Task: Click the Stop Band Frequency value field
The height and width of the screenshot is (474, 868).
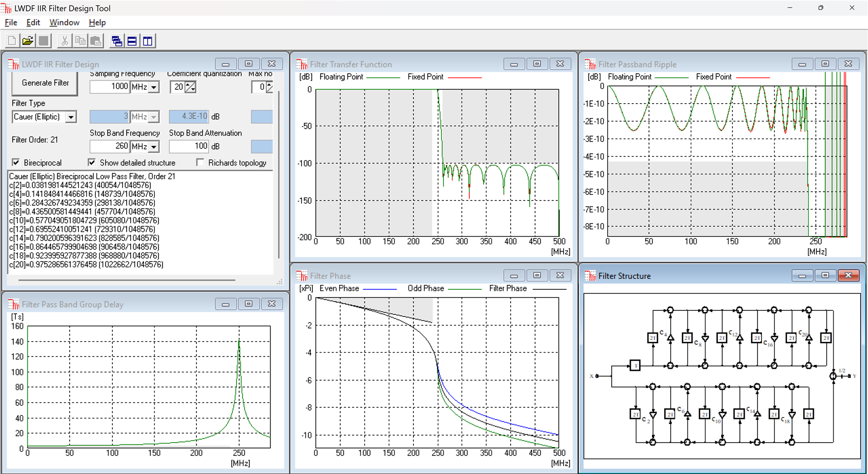Action: pyautogui.click(x=110, y=146)
